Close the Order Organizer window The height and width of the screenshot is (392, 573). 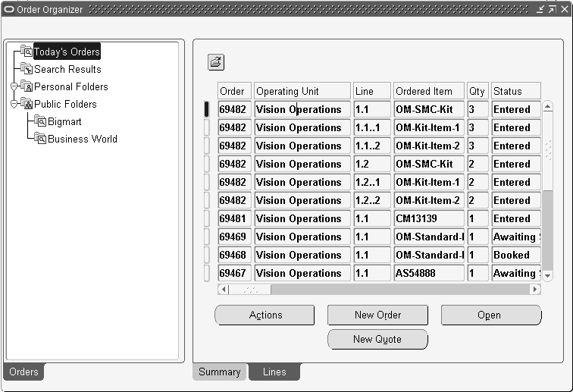pos(565,9)
